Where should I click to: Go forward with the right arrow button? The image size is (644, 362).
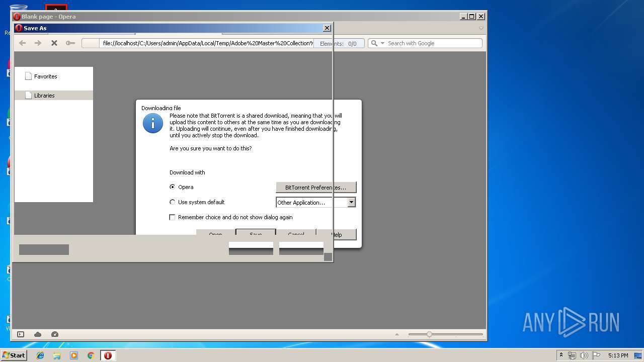tap(38, 43)
